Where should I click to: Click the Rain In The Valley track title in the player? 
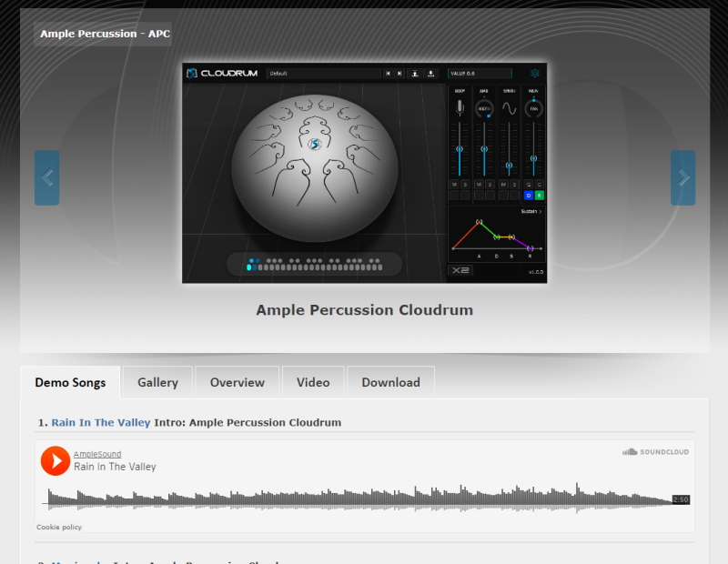point(115,467)
